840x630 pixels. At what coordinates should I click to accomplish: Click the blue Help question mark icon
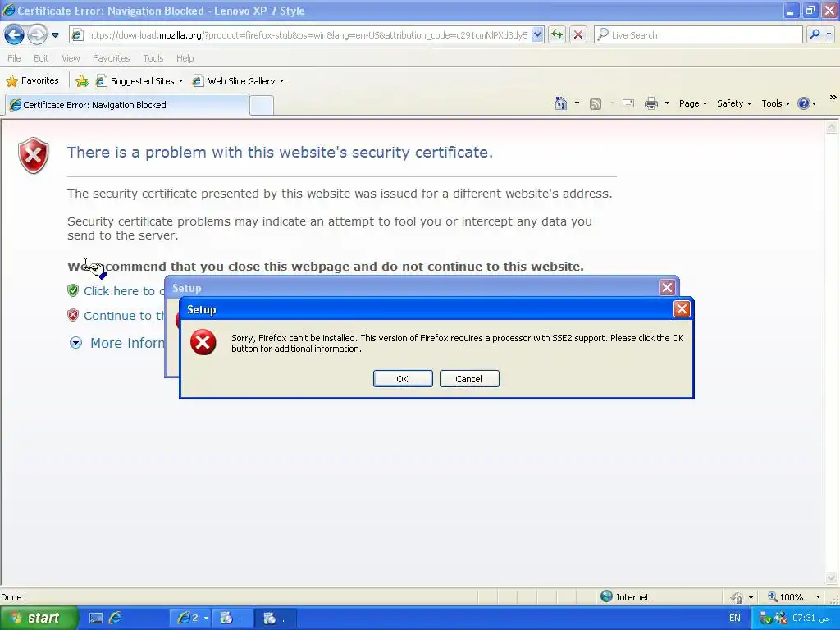click(804, 103)
